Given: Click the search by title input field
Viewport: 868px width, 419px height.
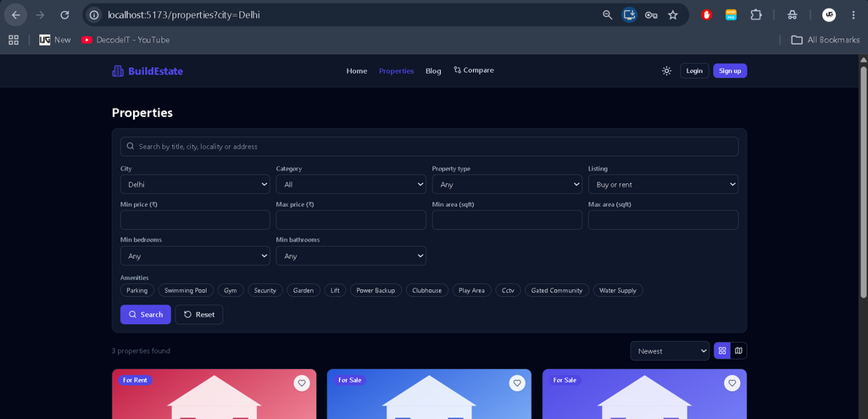Looking at the screenshot, I should pos(429,147).
